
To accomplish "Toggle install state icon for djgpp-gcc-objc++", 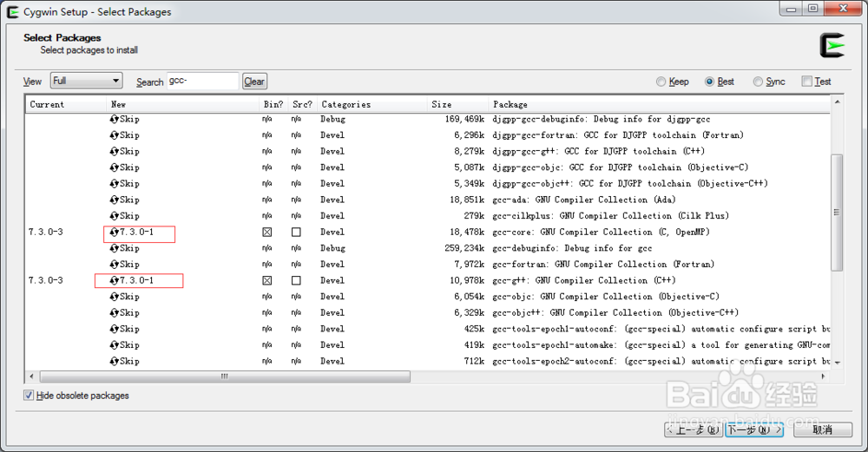I will pos(114,183).
